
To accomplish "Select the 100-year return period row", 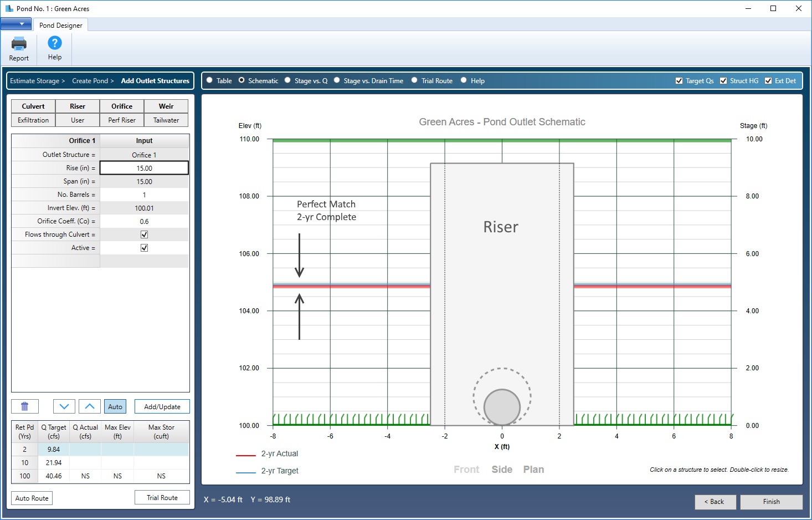I will point(100,476).
